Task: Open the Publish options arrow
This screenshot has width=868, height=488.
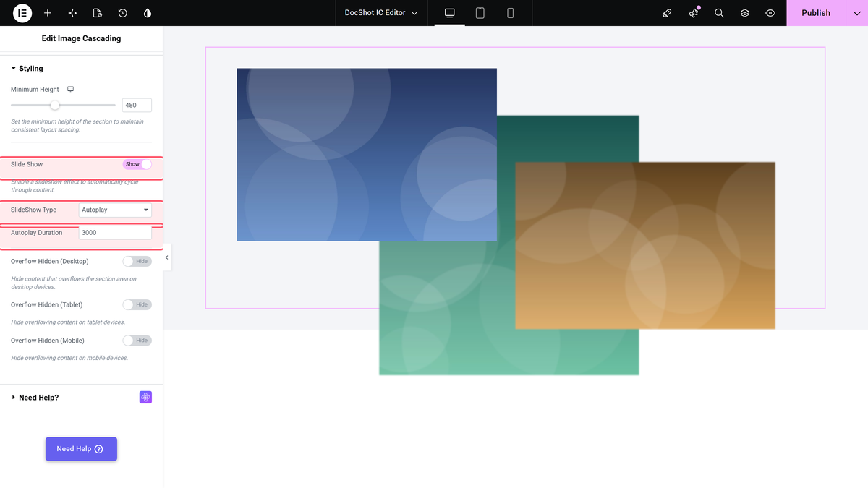Action: coord(857,13)
